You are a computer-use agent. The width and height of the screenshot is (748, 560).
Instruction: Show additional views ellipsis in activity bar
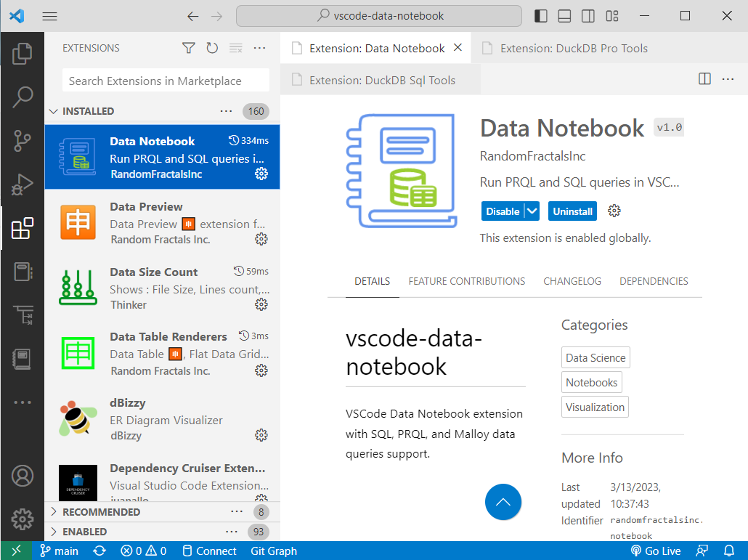[23, 402]
